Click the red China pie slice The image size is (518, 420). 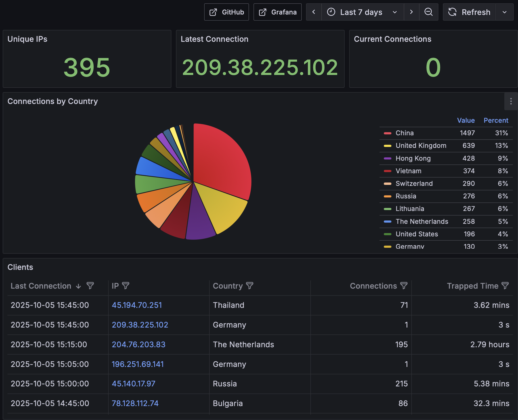point(222,161)
